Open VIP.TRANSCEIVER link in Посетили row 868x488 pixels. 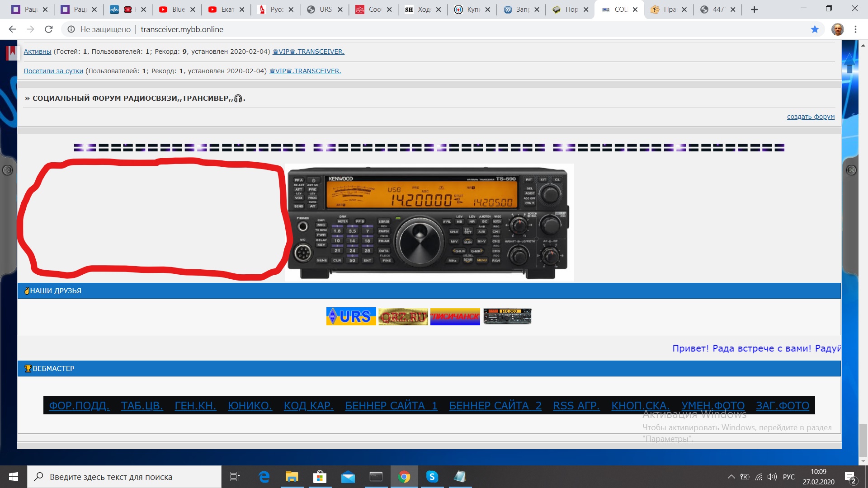click(x=305, y=71)
